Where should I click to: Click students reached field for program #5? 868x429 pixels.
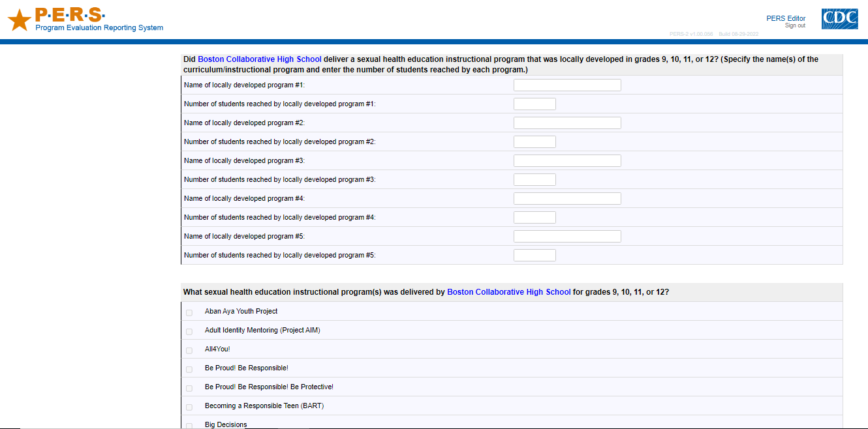tap(535, 256)
